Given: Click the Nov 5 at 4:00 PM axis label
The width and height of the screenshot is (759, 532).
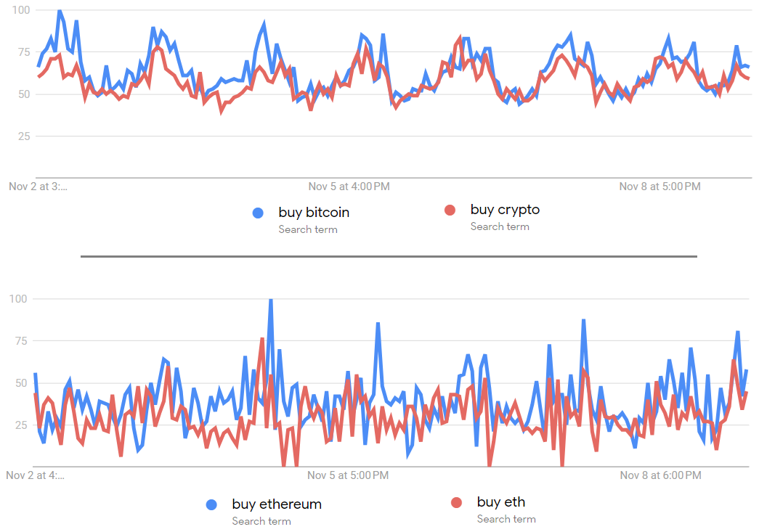Looking at the screenshot, I should coord(349,187).
